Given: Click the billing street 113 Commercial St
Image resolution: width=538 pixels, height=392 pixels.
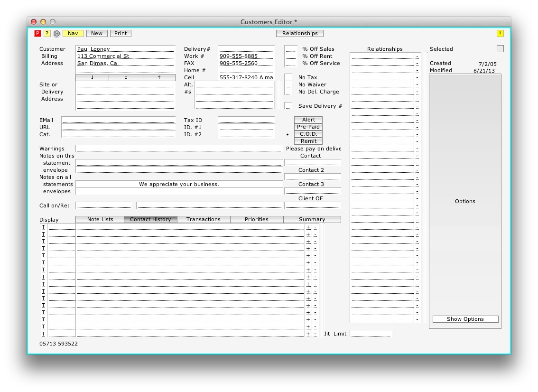Looking at the screenshot, I should point(126,56).
